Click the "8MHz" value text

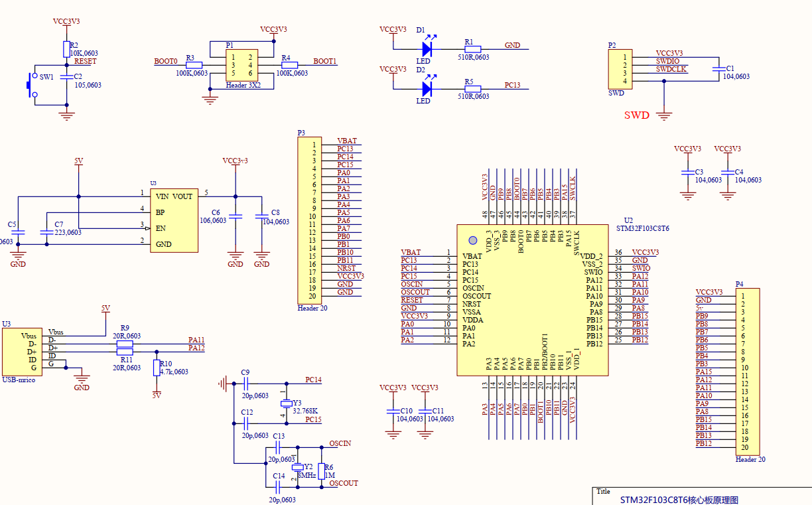[x=306, y=475]
